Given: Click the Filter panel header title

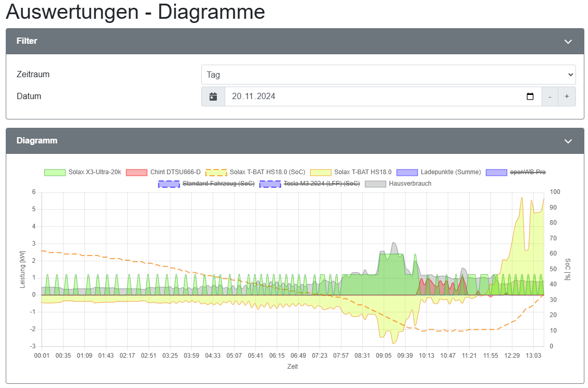Looking at the screenshot, I should pos(27,41).
